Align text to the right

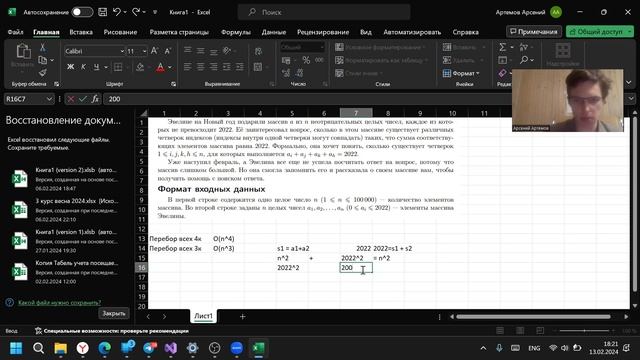(213, 67)
